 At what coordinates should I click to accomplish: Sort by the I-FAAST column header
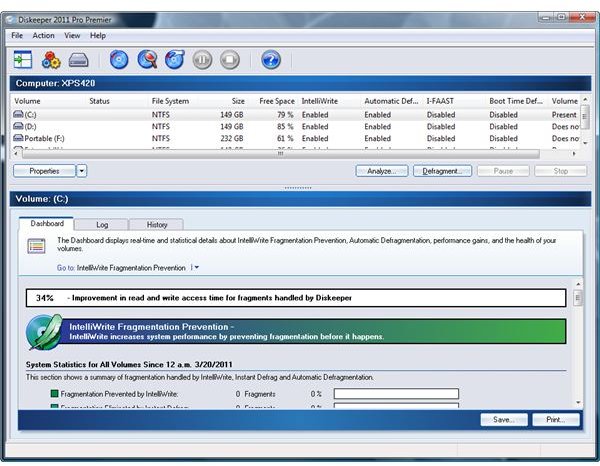(440, 101)
